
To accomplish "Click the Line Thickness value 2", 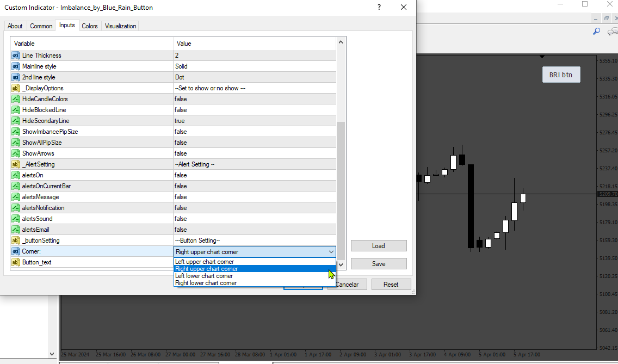I will point(177,55).
